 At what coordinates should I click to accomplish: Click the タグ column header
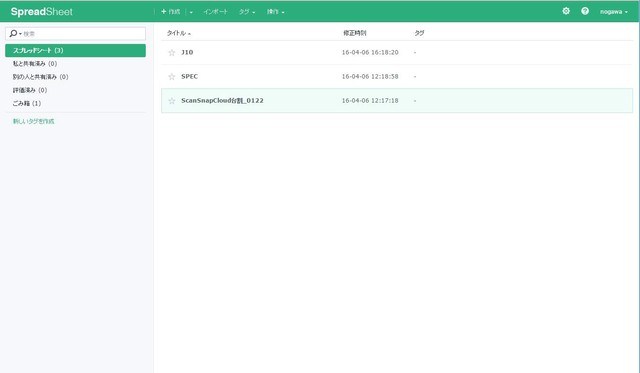coord(419,33)
